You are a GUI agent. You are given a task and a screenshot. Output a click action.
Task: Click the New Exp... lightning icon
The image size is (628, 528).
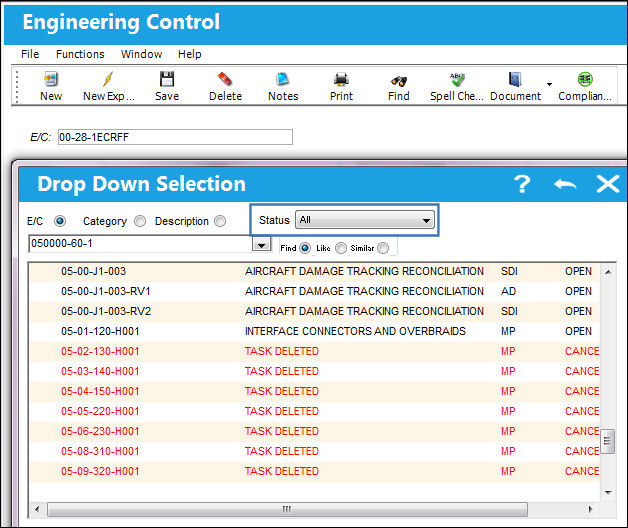(x=108, y=79)
